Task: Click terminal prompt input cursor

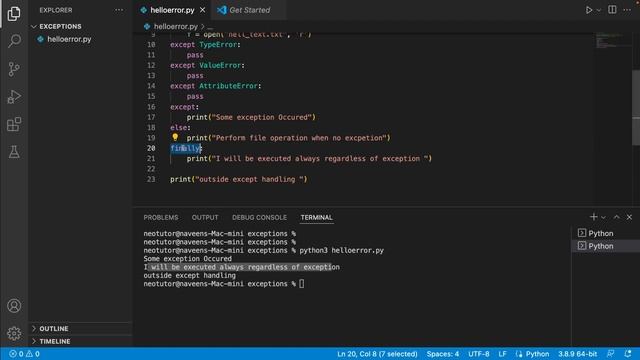Action: coord(302,284)
